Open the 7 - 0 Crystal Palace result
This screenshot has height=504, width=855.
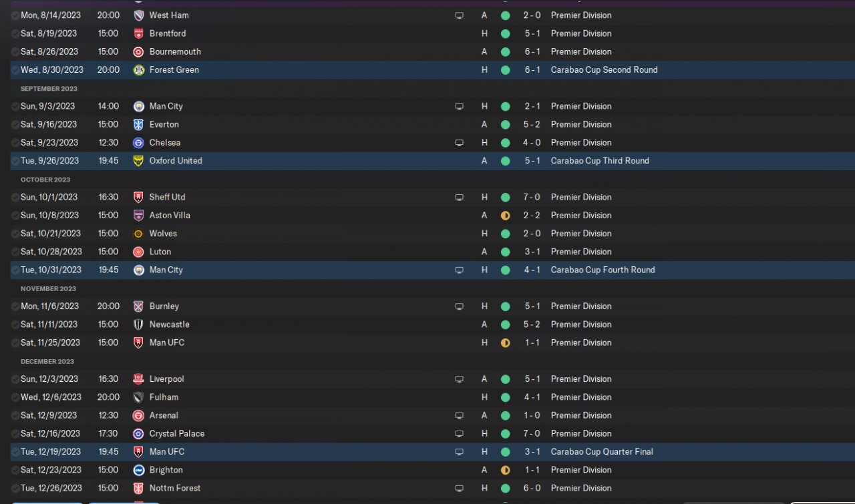coord(532,434)
